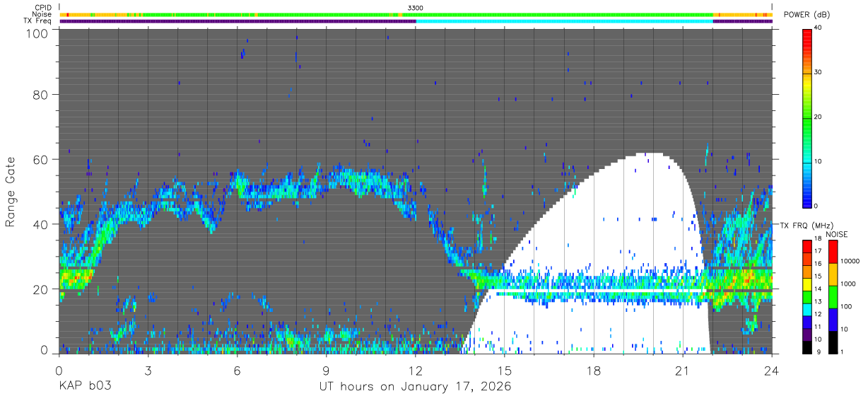The height and width of the screenshot is (401, 868).
Task: Click the 40 tick on Range Gate axis
Action: tap(41, 225)
